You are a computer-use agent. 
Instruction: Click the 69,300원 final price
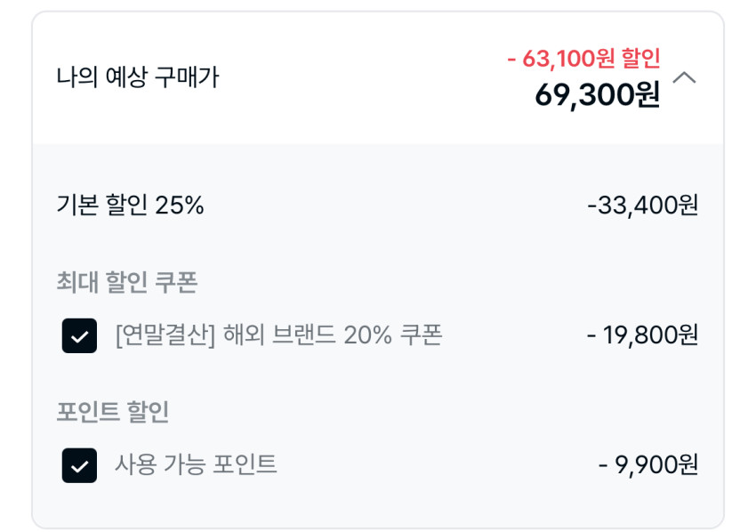coord(597,94)
